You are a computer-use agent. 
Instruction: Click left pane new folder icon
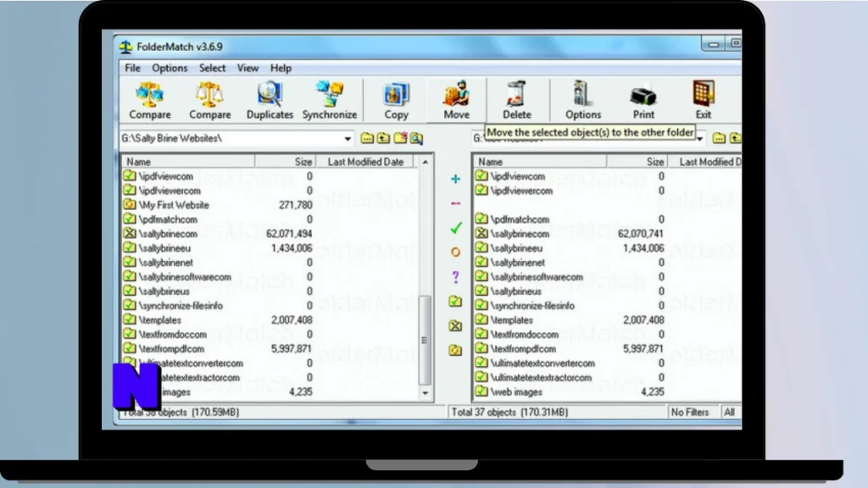(400, 138)
